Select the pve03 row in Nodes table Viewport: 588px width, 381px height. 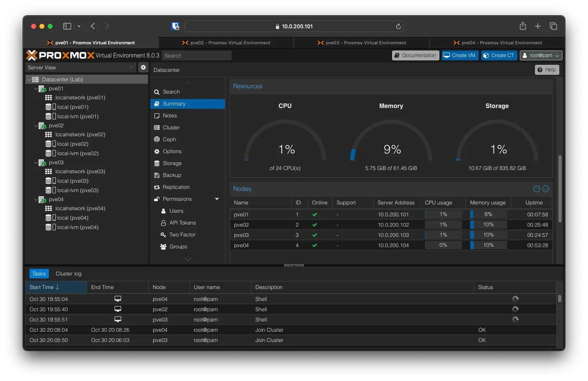(x=391, y=235)
